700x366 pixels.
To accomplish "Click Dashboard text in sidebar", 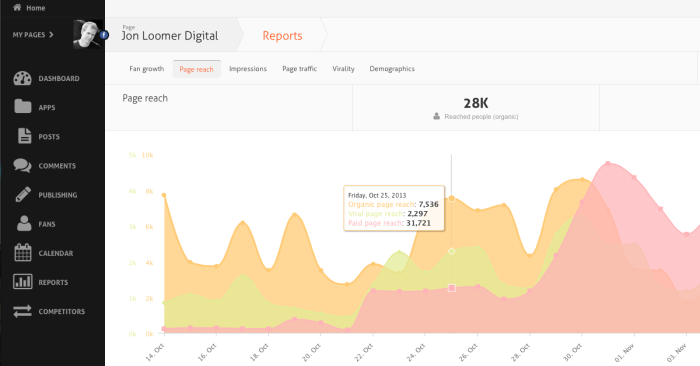I will click(59, 79).
